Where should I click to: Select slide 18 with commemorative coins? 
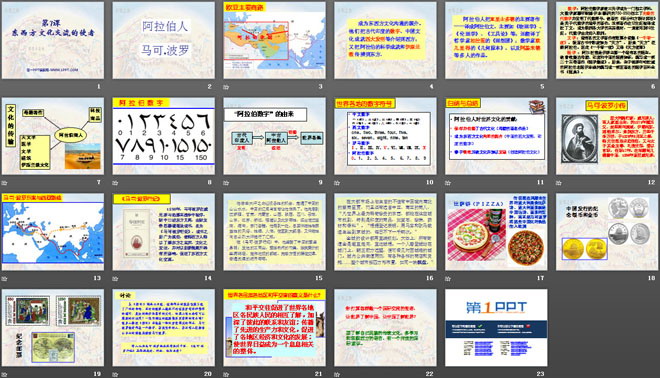(x=607, y=232)
